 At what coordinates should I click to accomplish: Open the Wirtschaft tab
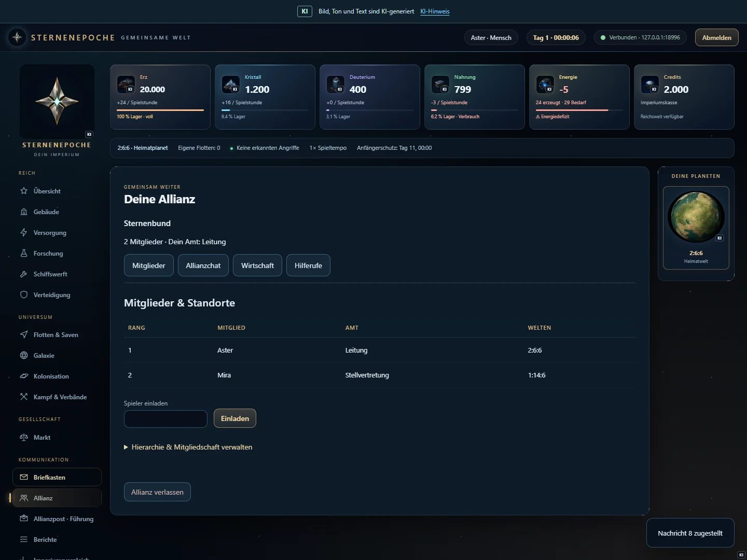257,265
